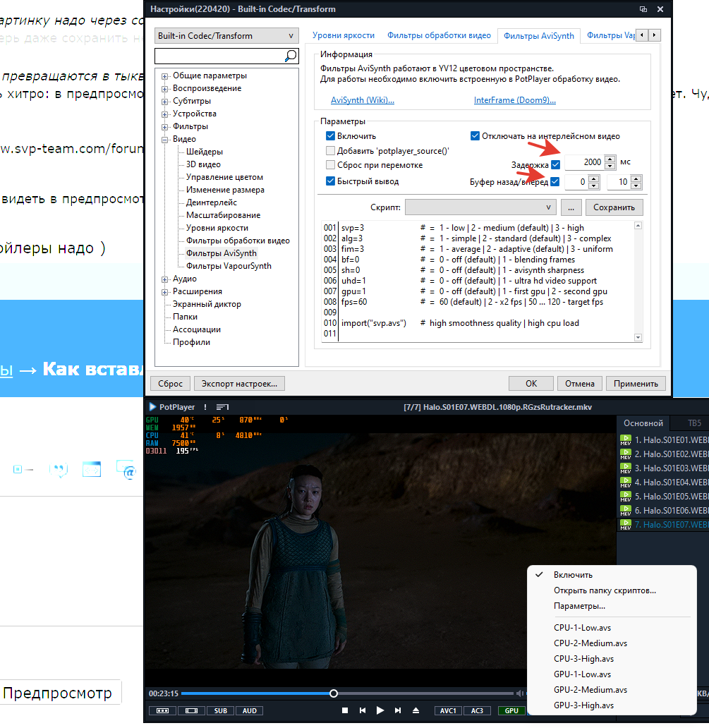Viewport: 709px width, 728px height.
Task: Click the 'Применить' button
Action: point(636,384)
